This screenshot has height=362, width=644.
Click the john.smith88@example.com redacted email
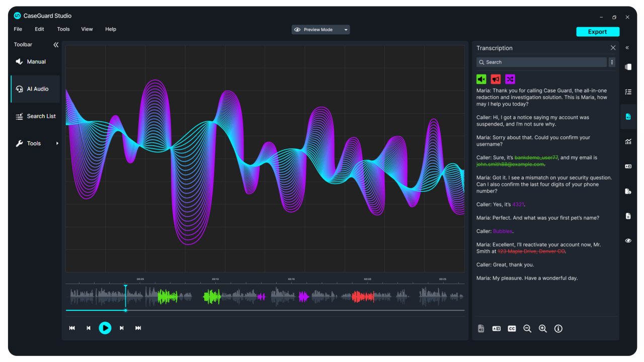510,164
